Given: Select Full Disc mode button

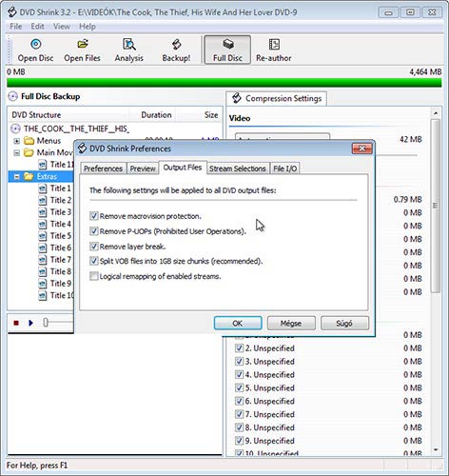Looking at the screenshot, I should 227,50.
